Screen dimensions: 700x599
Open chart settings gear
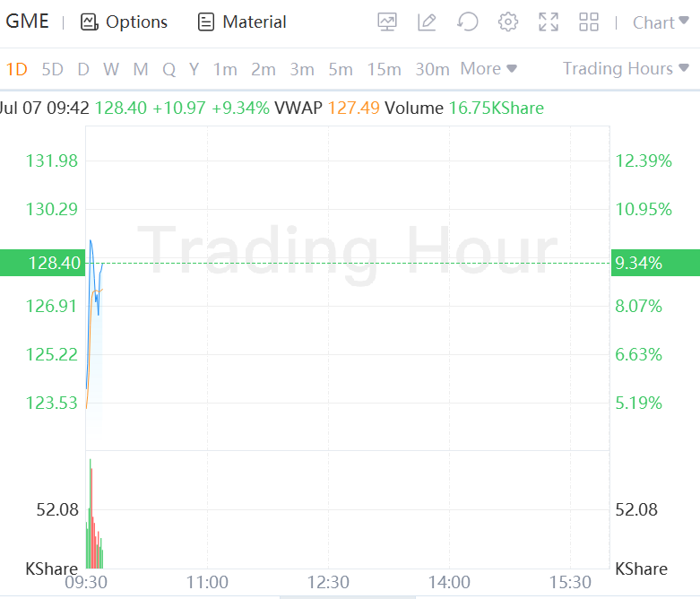(x=508, y=22)
